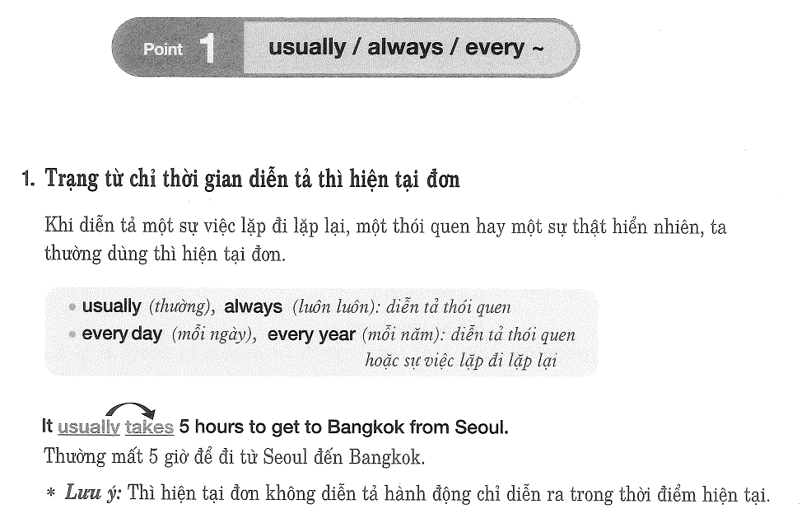Click the bullet before 'usually'
Image resolution: width=802 pixels, height=532 pixels.
[72, 307]
